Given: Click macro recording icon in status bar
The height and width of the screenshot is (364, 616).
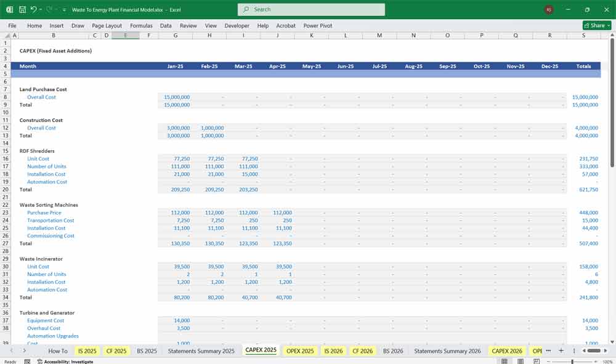Looking at the screenshot, I should (x=27, y=362).
